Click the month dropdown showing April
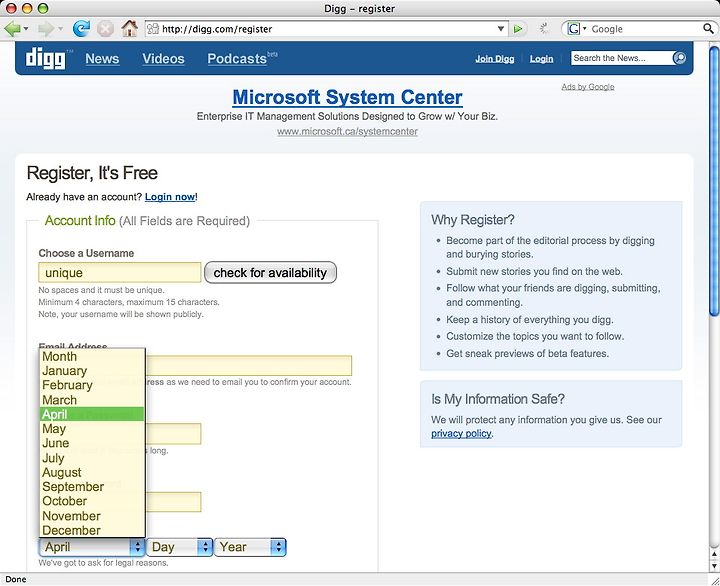The height and width of the screenshot is (586, 720). tap(92, 547)
